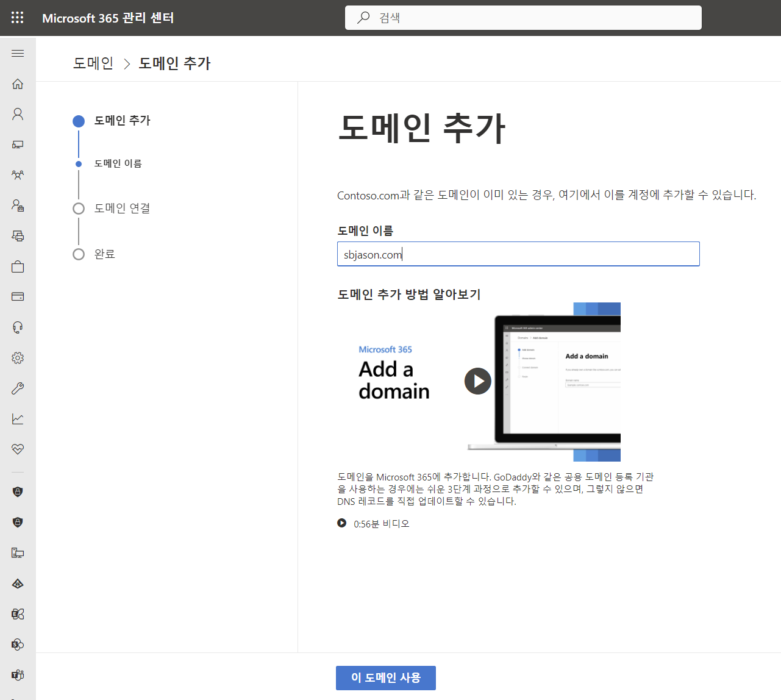Open Users from the person icon
Image resolution: width=781 pixels, height=700 pixels.
click(x=18, y=114)
